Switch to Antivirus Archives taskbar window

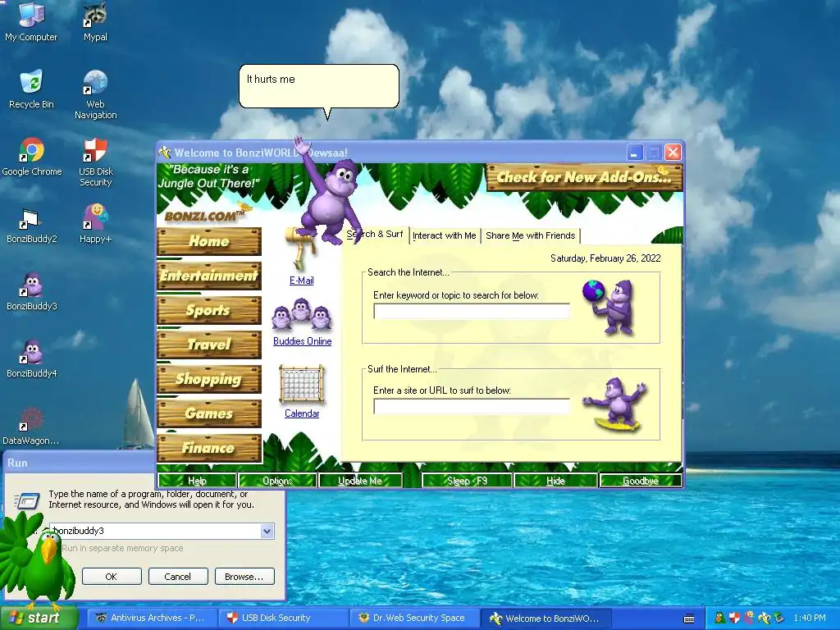coord(152,619)
